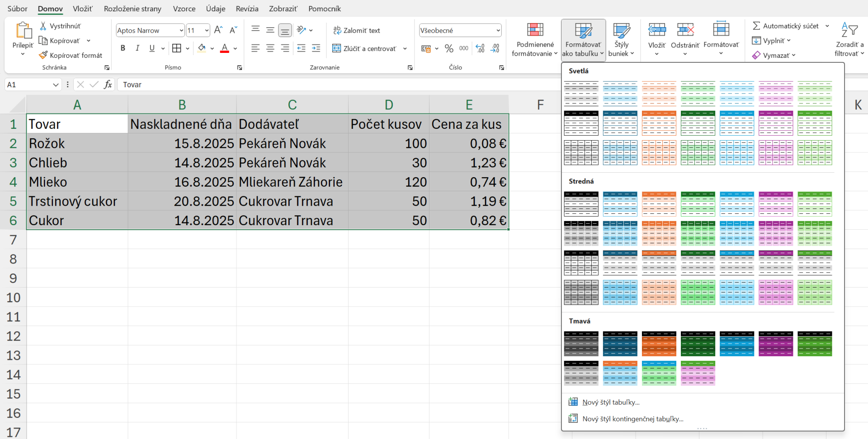Switch to the Revízia tab
The height and width of the screenshot is (439, 868).
click(247, 9)
